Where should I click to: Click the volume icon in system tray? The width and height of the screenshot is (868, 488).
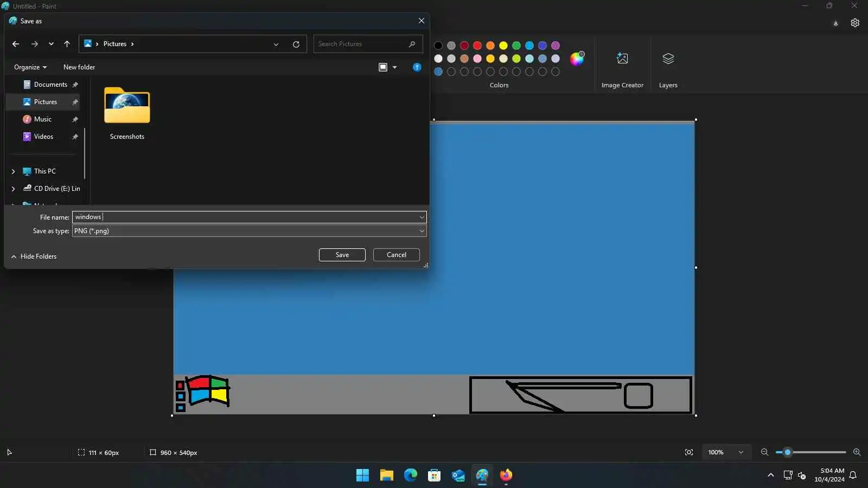(802, 476)
